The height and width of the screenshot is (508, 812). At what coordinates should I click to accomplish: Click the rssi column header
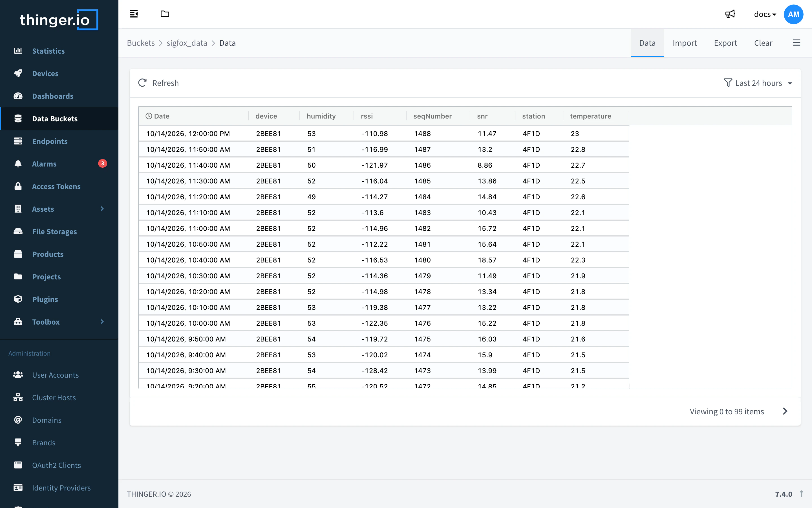pos(380,116)
